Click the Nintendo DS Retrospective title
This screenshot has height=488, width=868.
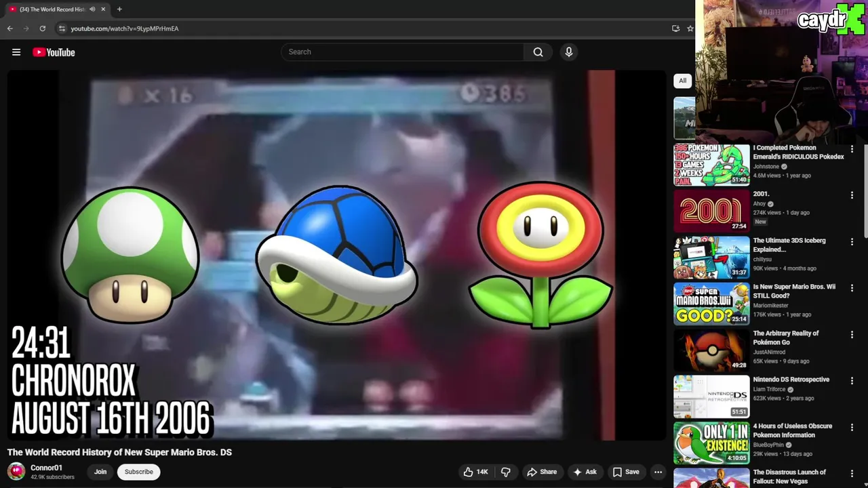pos(791,380)
